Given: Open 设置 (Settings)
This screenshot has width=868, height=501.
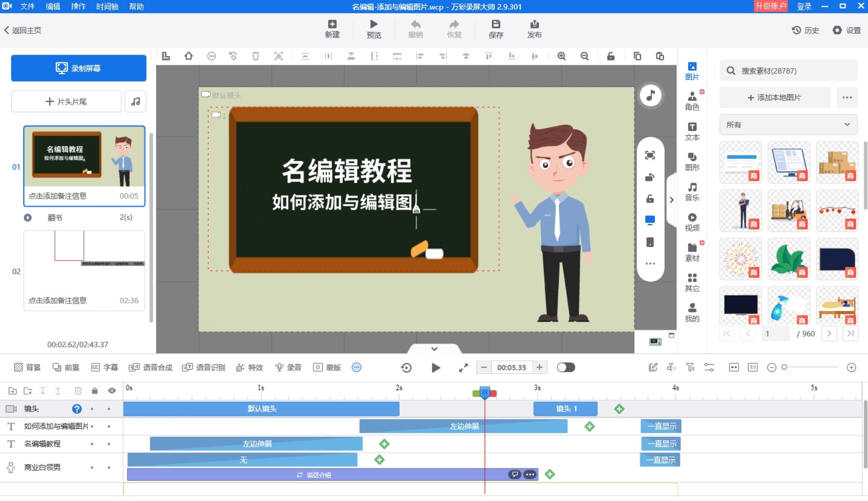Looking at the screenshot, I should pyautogui.click(x=847, y=30).
